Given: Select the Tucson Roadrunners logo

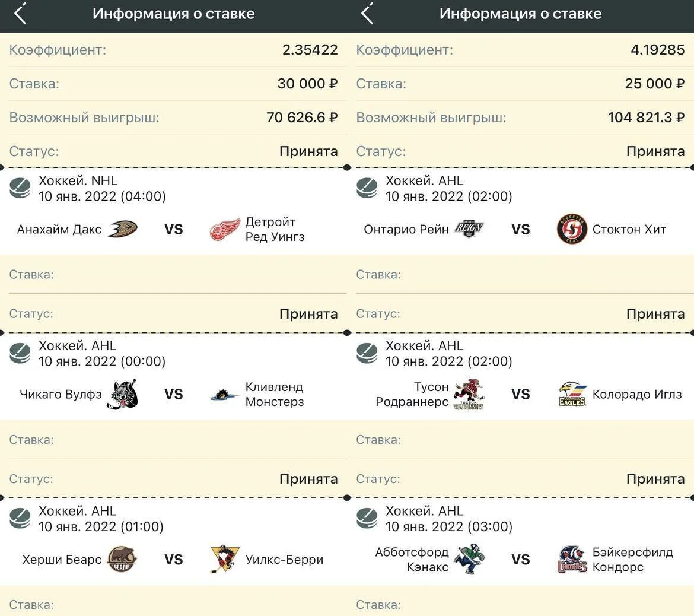Looking at the screenshot, I should point(469,394).
